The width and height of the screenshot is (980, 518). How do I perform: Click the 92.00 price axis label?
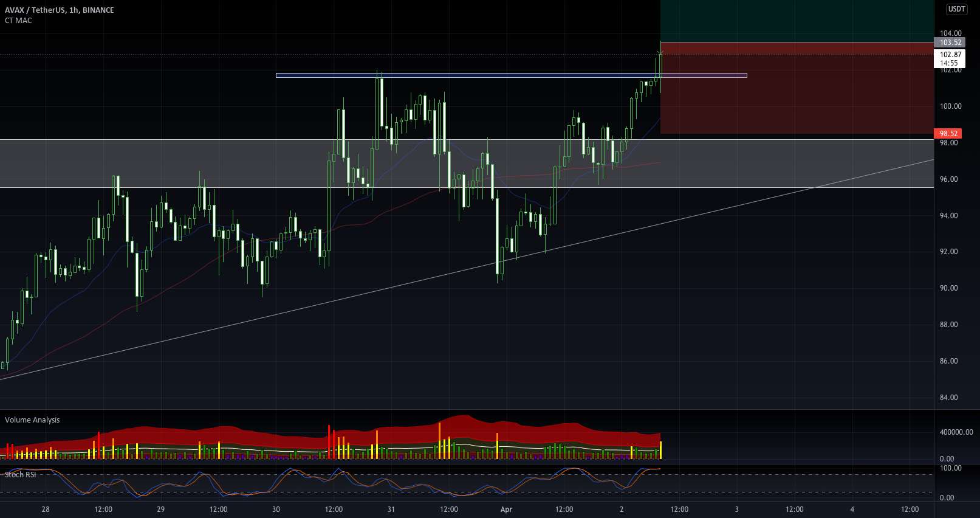coord(949,252)
